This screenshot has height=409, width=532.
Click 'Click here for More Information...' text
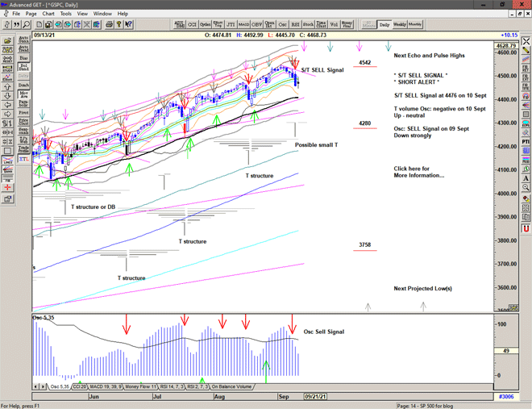(418, 172)
